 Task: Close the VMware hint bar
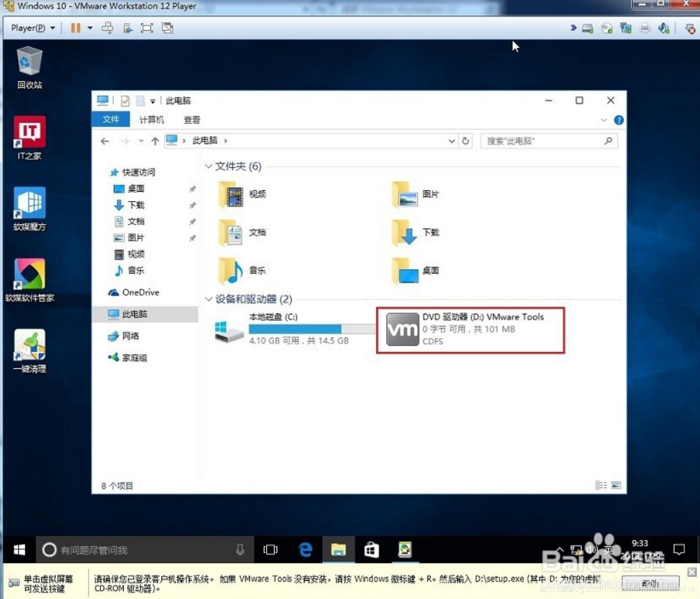pyautogui.click(x=691, y=572)
